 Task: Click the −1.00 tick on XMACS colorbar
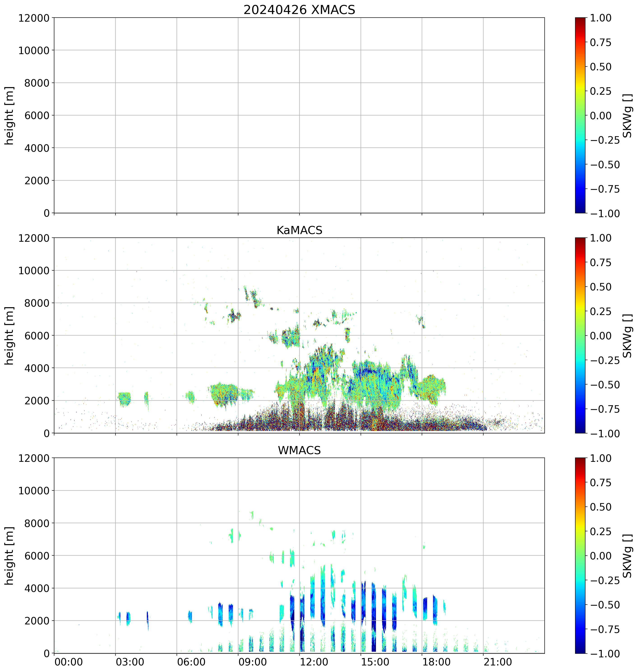click(605, 214)
